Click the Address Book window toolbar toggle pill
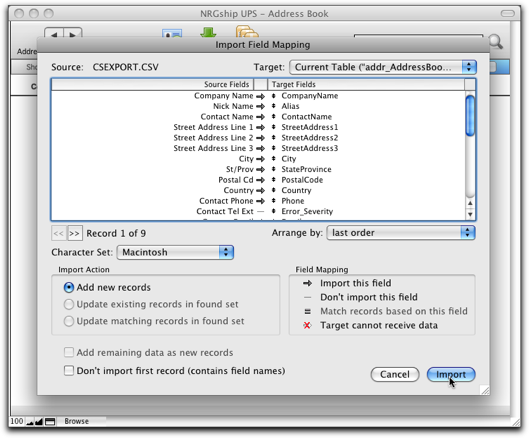The height and width of the screenshot is (438, 529). 507,13
